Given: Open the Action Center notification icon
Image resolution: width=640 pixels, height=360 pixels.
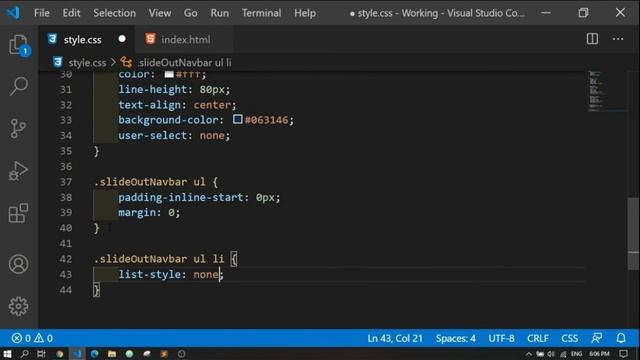Looking at the screenshot, I should [x=623, y=353].
